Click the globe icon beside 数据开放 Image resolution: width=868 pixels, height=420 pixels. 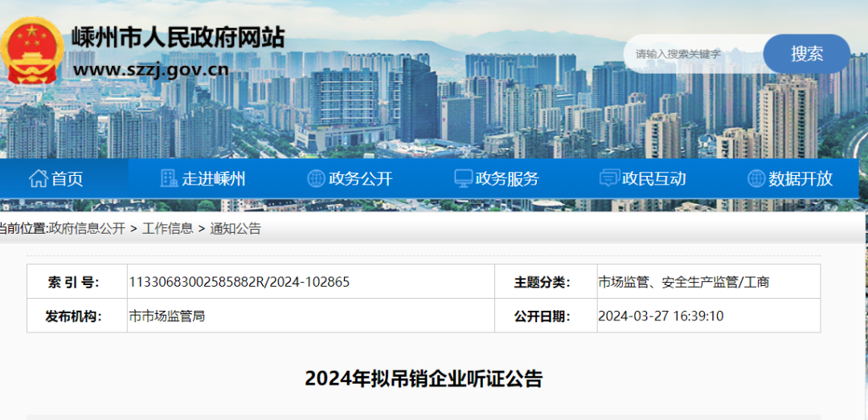click(x=755, y=178)
